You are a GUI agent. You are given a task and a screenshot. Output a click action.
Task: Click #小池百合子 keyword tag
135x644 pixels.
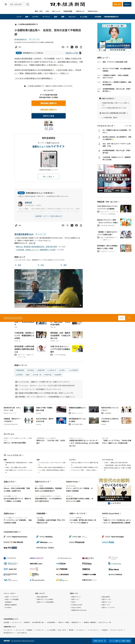coord(52,370)
